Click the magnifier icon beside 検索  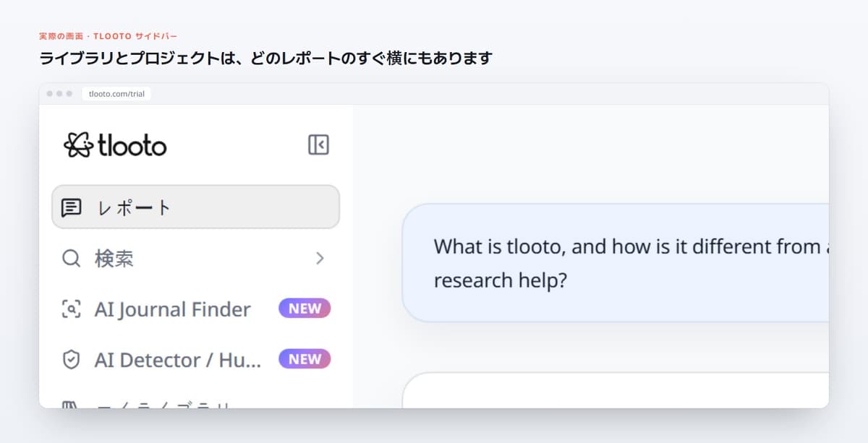coord(71,258)
